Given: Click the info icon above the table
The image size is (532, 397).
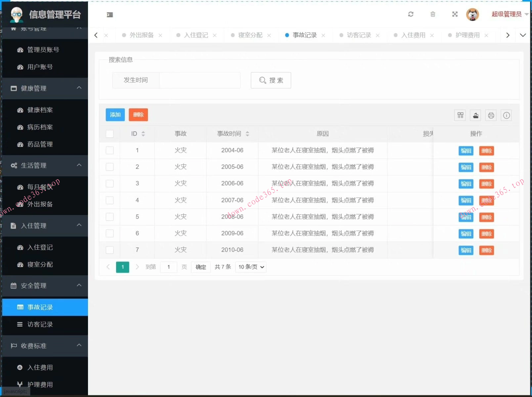Looking at the screenshot, I should click(x=506, y=115).
